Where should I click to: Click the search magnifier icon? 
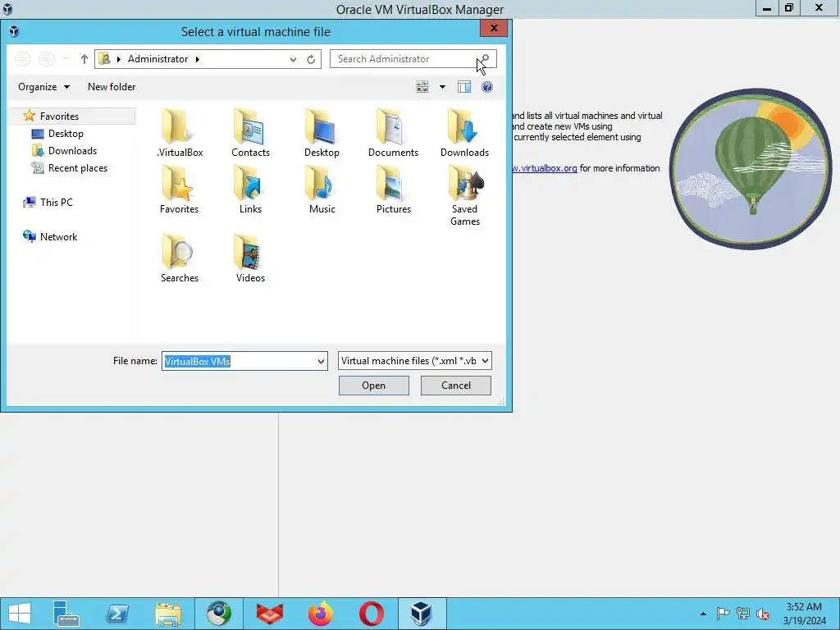[485, 59]
